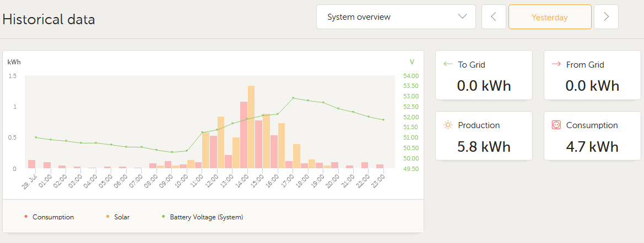
Task: Open the System overview dropdown
Action: coord(396,17)
